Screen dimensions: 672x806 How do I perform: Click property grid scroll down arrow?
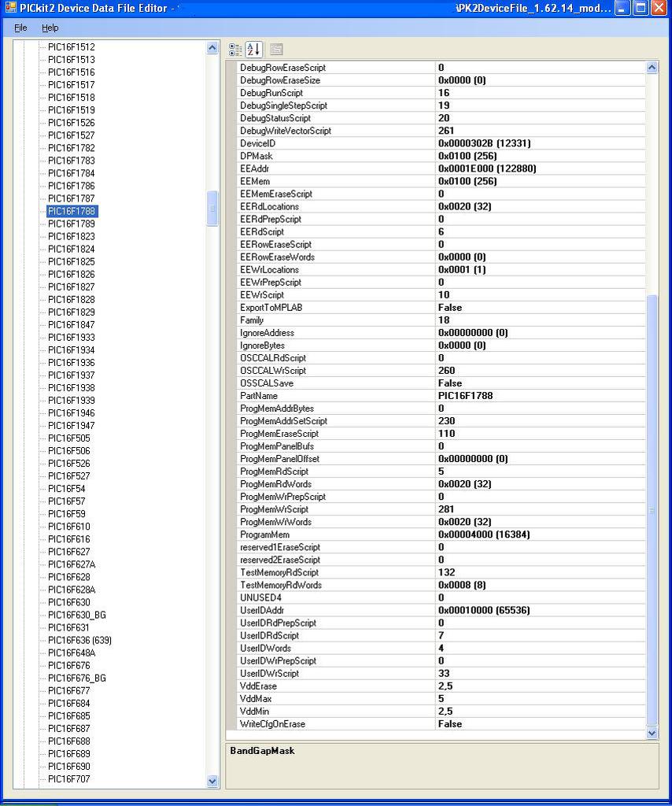coord(652,734)
